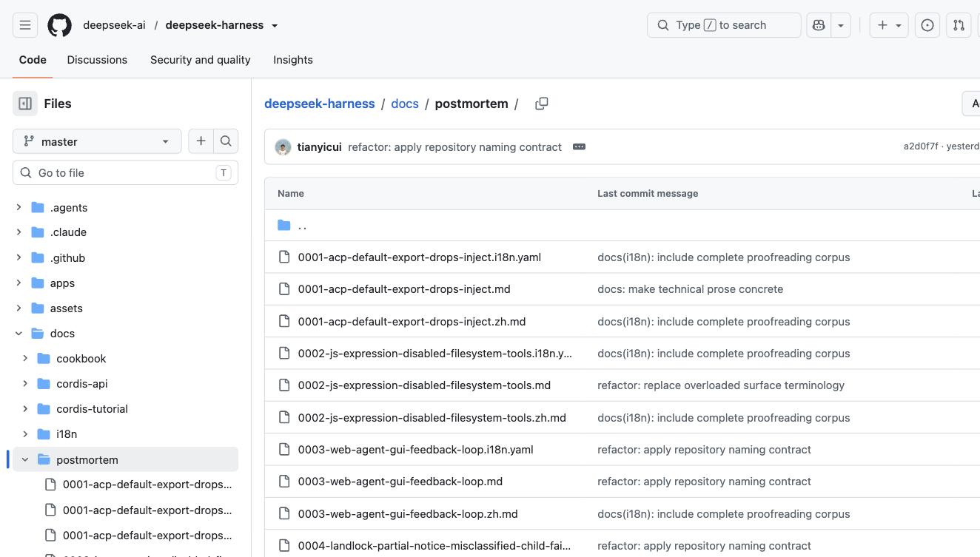Image resolution: width=980 pixels, height=557 pixels.
Task: Open the issues icon in header
Action: pos(927,25)
